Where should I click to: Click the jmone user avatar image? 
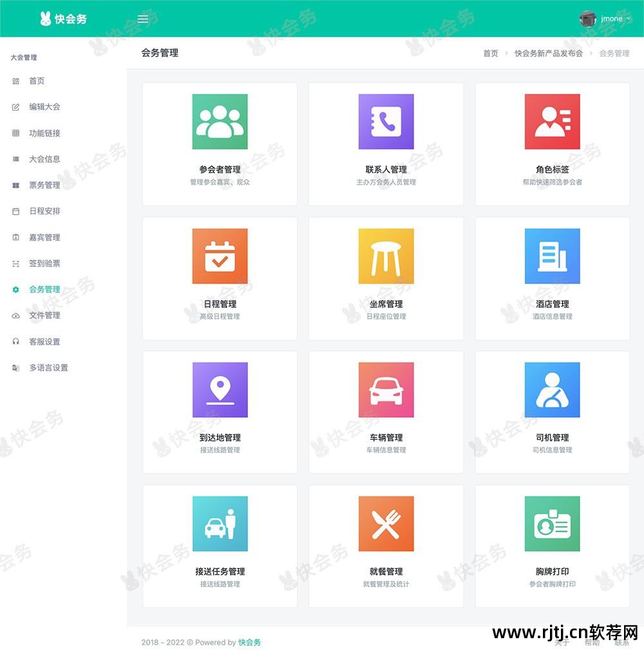click(587, 19)
